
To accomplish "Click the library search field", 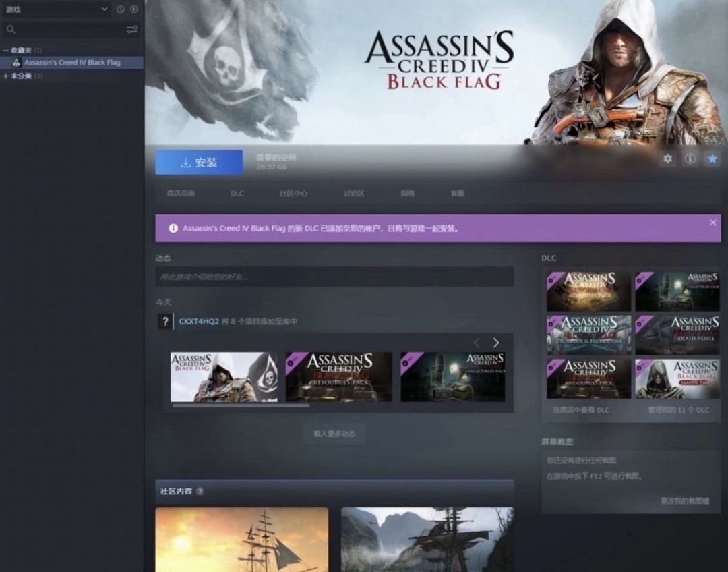I will [63, 30].
